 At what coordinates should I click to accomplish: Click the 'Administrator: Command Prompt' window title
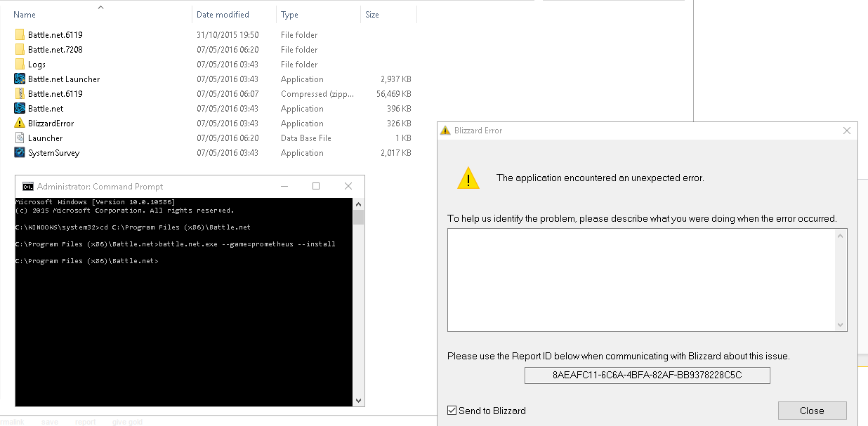coord(100,187)
